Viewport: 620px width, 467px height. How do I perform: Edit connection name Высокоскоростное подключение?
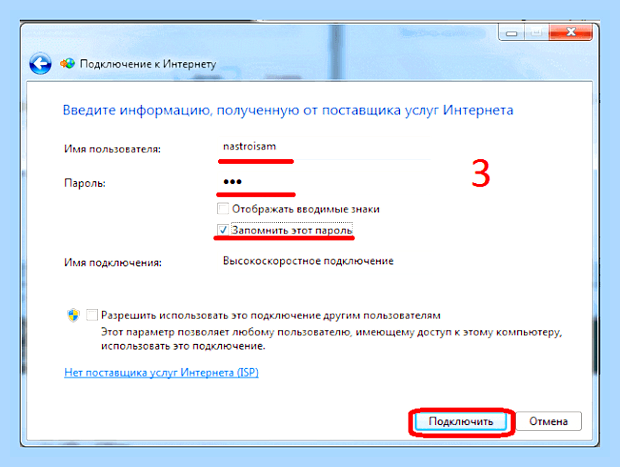[x=324, y=261]
